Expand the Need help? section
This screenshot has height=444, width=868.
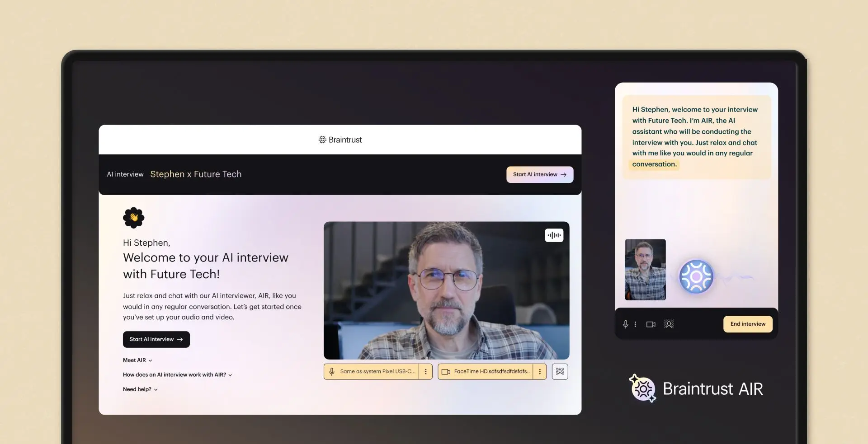(x=140, y=389)
